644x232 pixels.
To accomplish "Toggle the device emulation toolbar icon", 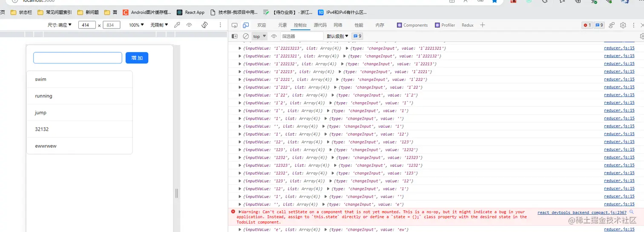I will click(x=246, y=25).
